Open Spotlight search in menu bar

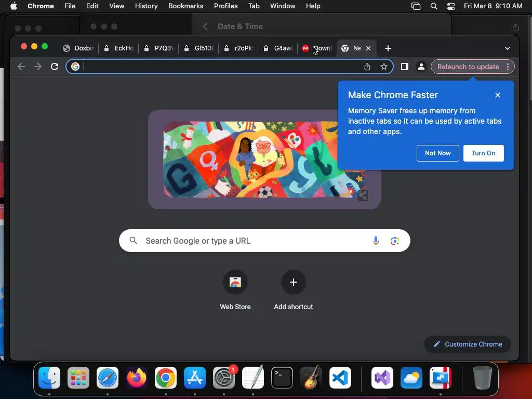(x=434, y=6)
